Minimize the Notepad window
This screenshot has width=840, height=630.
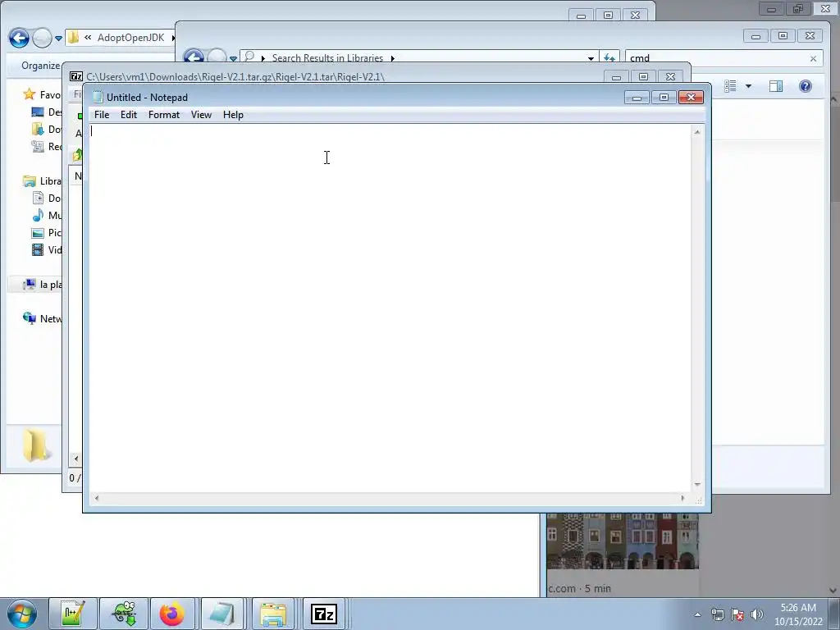[637, 97]
